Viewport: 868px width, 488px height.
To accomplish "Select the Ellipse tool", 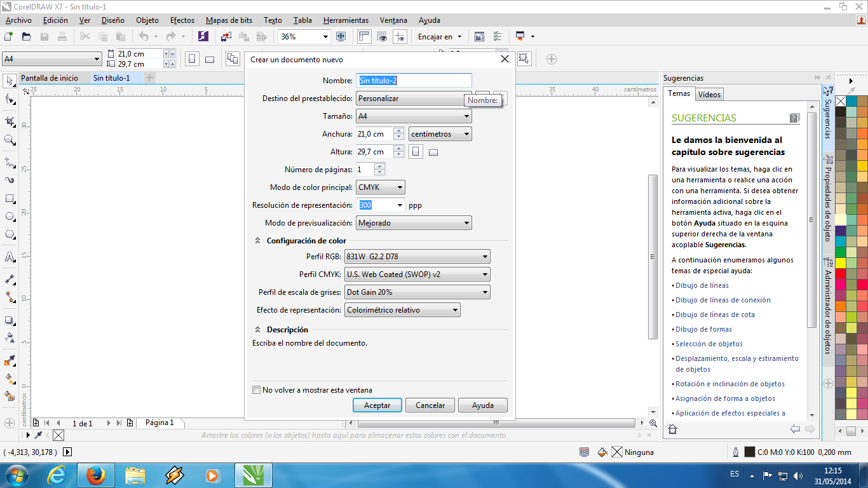I will pos(10,217).
